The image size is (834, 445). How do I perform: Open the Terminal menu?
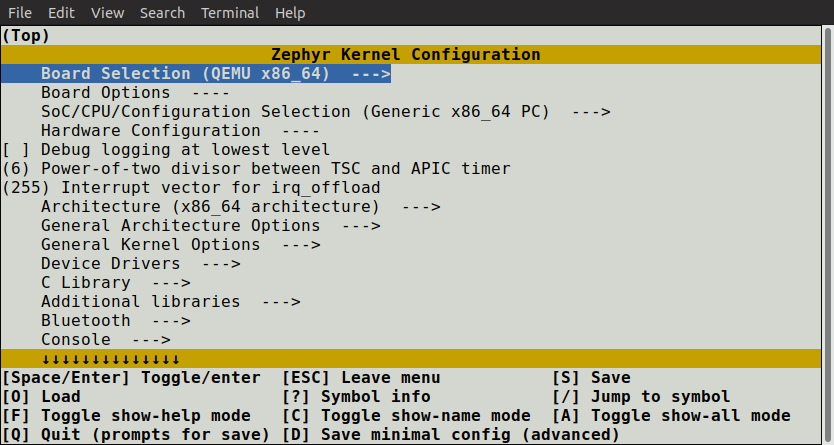tap(230, 13)
